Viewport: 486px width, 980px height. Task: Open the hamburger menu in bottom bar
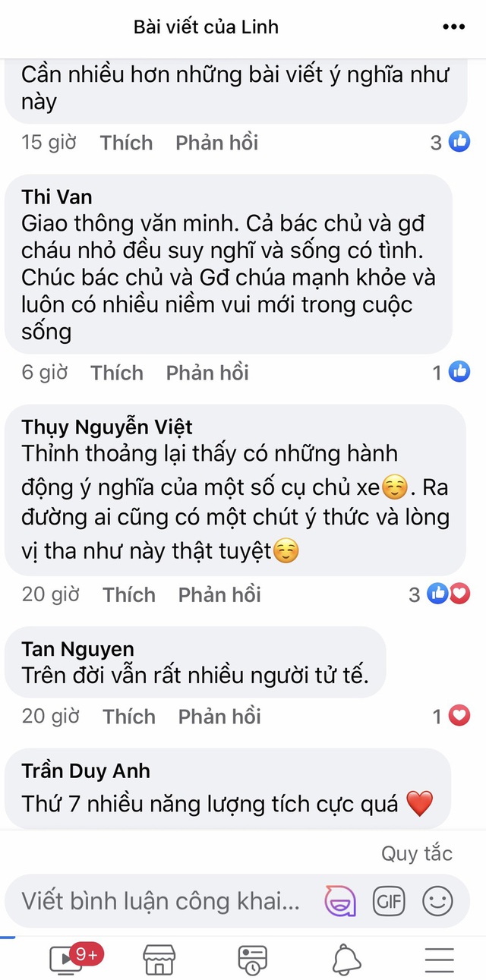[440, 960]
